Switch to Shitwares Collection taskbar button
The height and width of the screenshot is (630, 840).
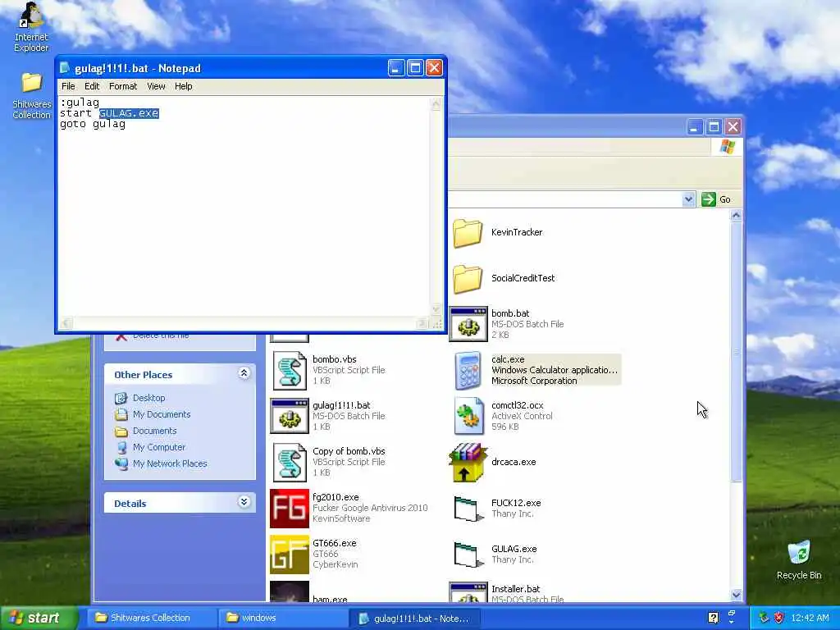[150, 619]
